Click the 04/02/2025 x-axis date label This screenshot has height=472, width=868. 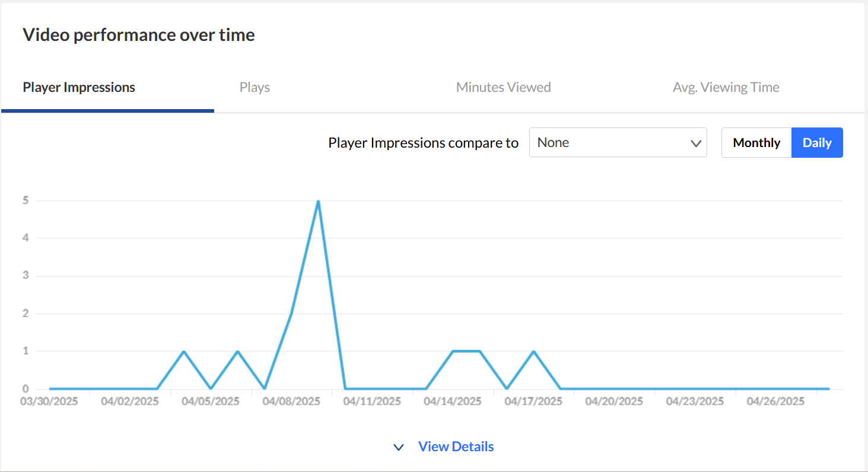pyautogui.click(x=130, y=401)
